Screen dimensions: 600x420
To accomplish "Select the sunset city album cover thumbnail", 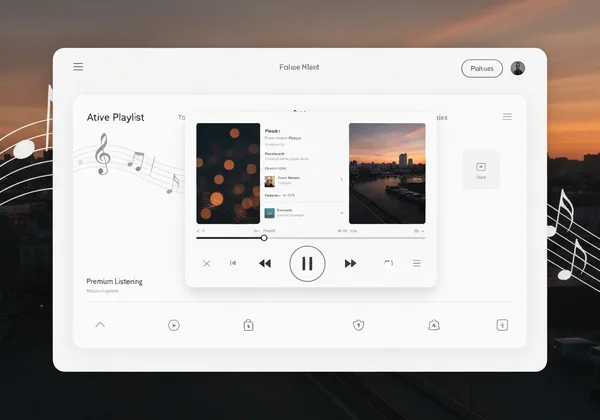I will pyautogui.click(x=386, y=173).
